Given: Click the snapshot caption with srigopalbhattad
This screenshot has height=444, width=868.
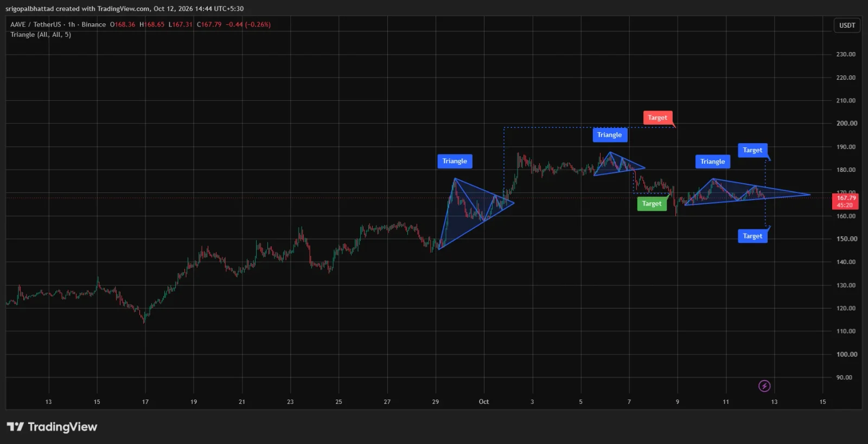Looking at the screenshot, I should click(125, 9).
